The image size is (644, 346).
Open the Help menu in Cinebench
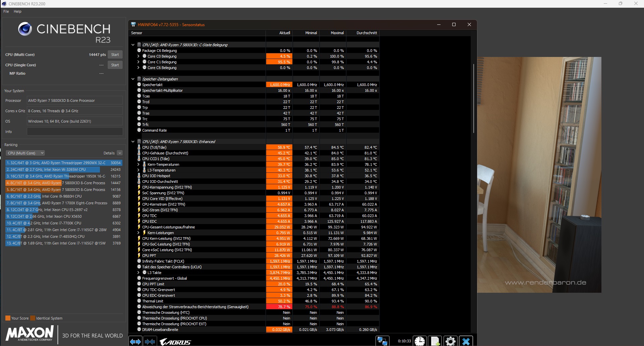(x=17, y=11)
